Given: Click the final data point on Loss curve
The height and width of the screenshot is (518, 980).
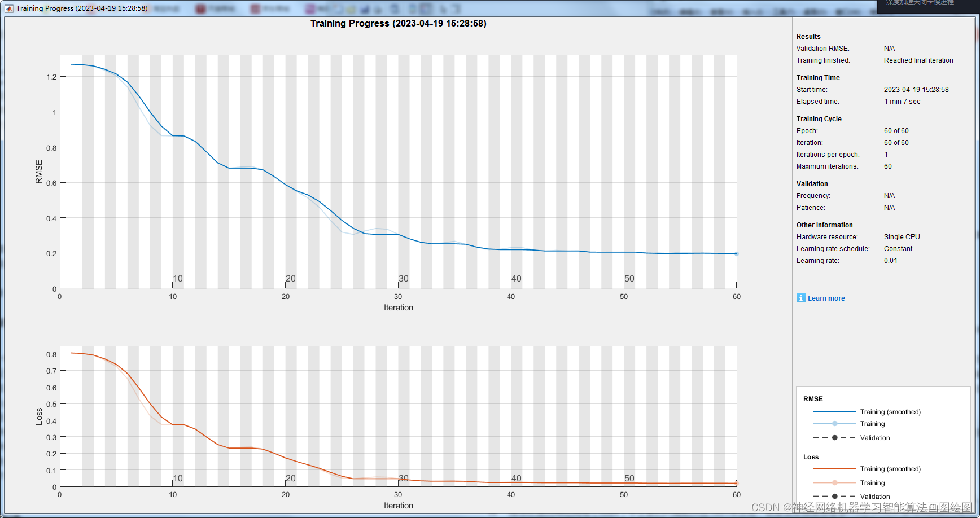Looking at the screenshot, I should point(736,483).
